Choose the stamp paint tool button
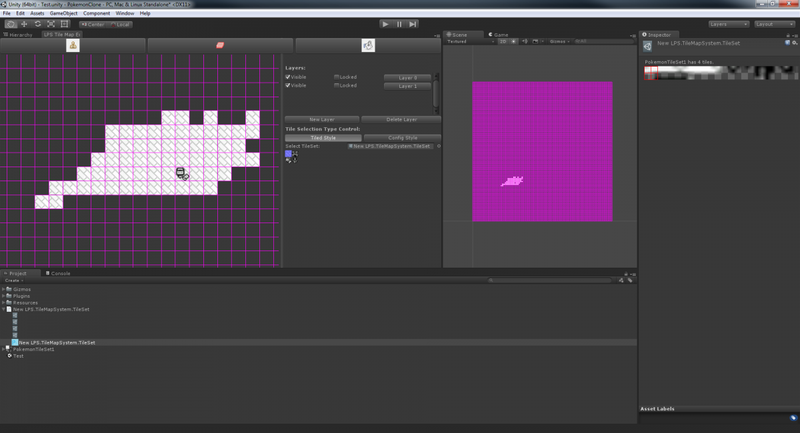The width and height of the screenshot is (800, 433). pyautogui.click(x=73, y=45)
